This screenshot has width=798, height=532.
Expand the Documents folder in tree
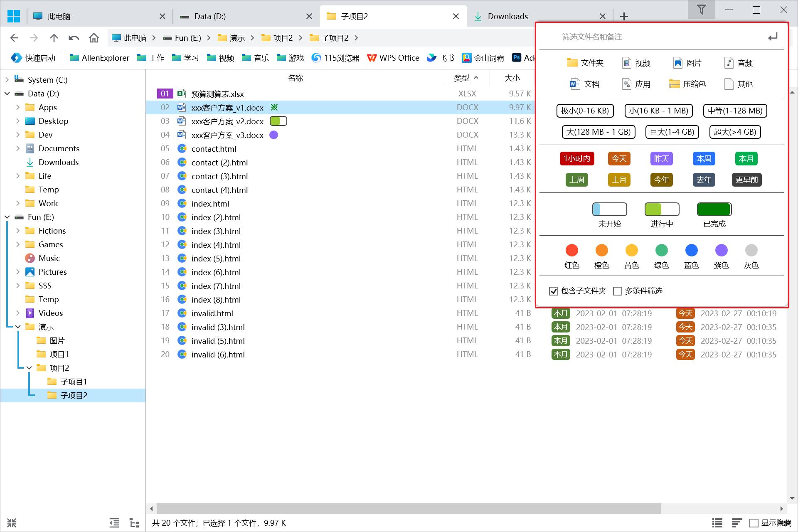point(18,148)
